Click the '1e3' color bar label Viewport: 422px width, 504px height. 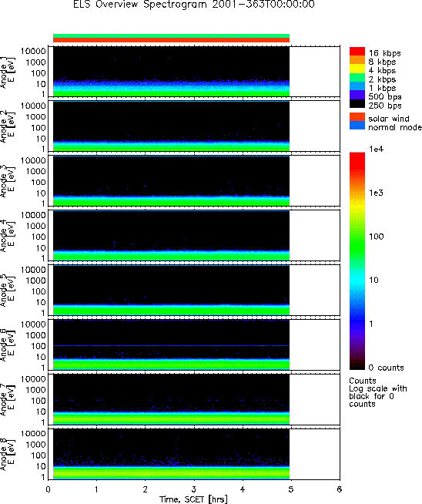(376, 193)
